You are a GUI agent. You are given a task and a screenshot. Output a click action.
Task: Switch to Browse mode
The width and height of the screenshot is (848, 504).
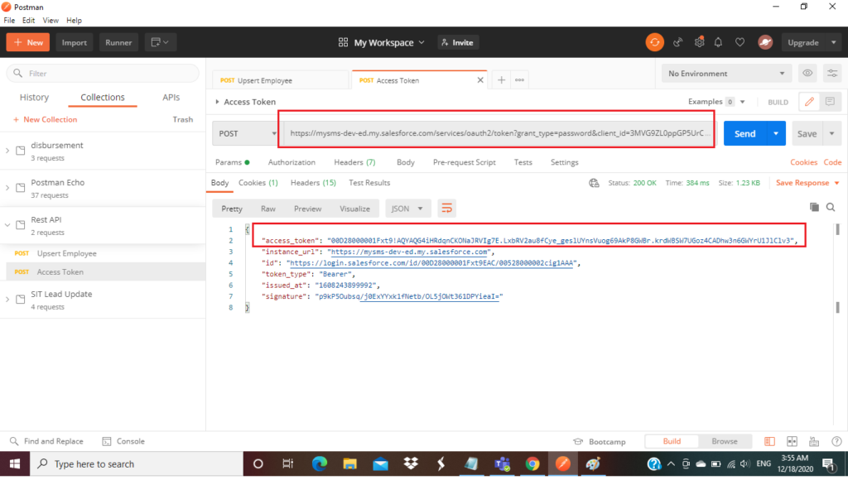point(725,441)
